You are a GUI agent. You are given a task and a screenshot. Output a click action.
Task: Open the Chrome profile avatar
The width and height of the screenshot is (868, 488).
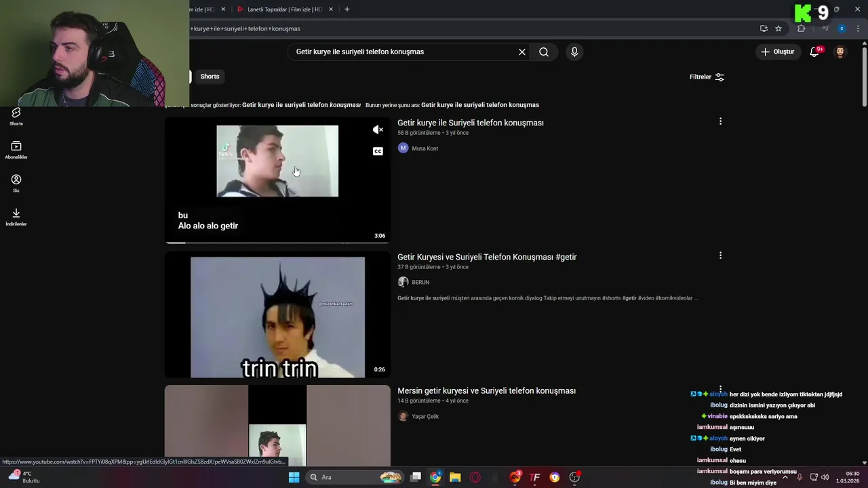[x=842, y=28]
